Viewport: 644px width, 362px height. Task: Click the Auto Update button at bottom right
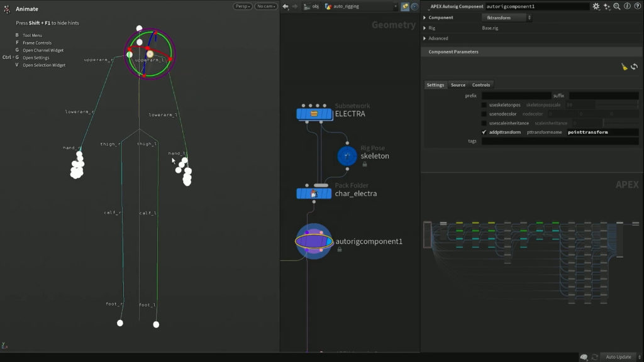(618, 356)
